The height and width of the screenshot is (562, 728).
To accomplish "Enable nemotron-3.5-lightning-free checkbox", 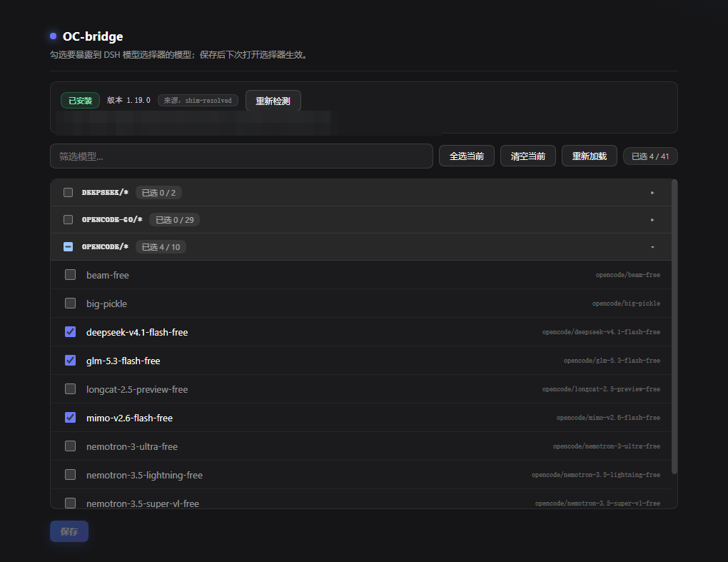I will (70, 475).
